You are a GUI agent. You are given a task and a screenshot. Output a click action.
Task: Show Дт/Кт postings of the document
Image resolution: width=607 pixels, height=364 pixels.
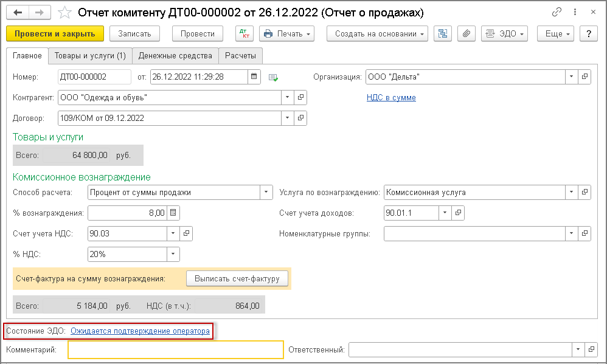coord(245,33)
